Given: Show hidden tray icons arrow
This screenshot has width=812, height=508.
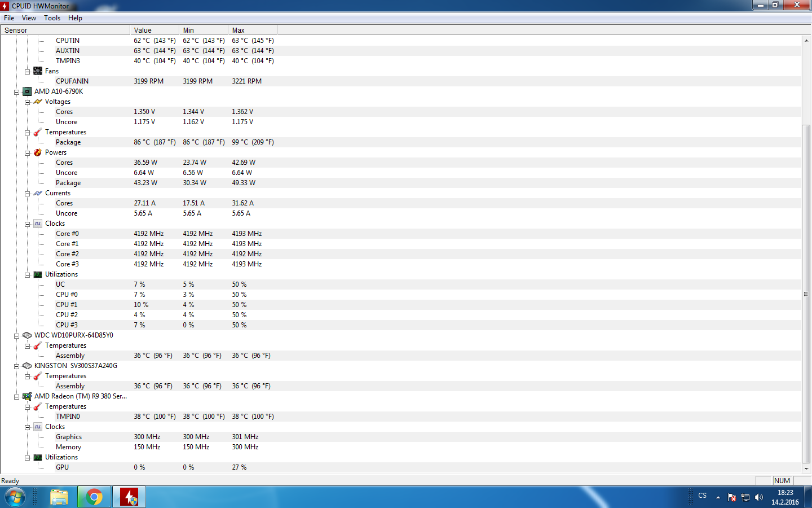Looking at the screenshot, I should pos(718,497).
